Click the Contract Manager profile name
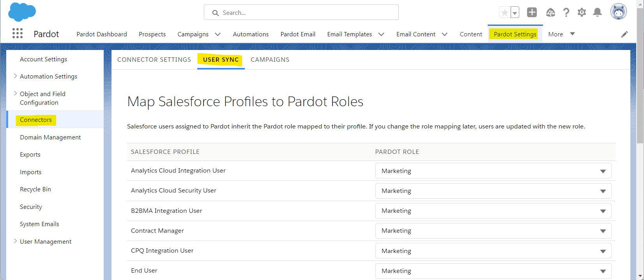644x280 pixels. coord(157,231)
